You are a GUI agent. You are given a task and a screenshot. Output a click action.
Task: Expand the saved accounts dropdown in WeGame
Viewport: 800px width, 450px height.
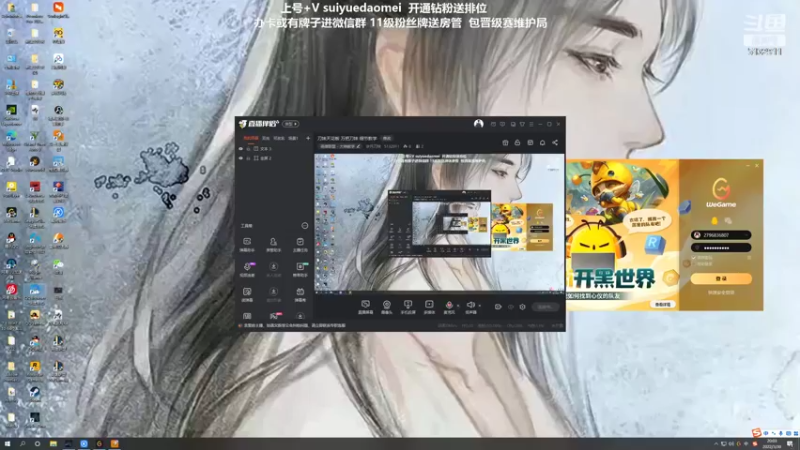(x=746, y=235)
